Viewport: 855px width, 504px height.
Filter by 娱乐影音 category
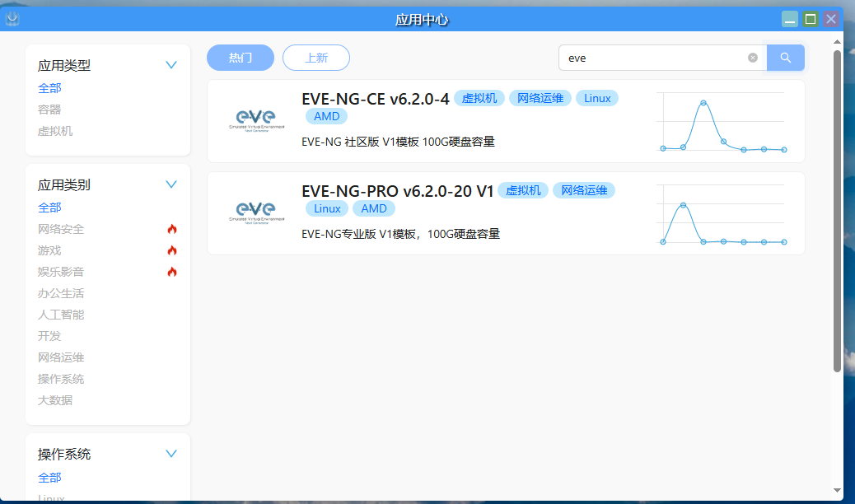[61, 272]
